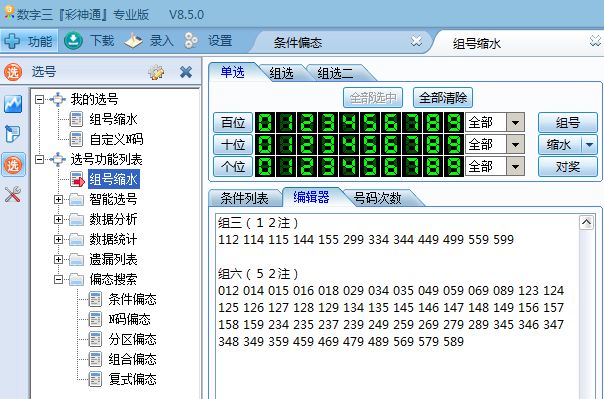The image size is (604, 399).
Task: Open N码偏态 in the tree
Action: [129, 320]
